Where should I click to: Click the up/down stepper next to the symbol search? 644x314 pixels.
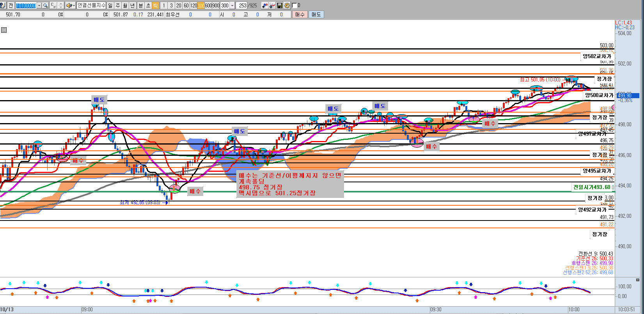[x=60, y=5]
